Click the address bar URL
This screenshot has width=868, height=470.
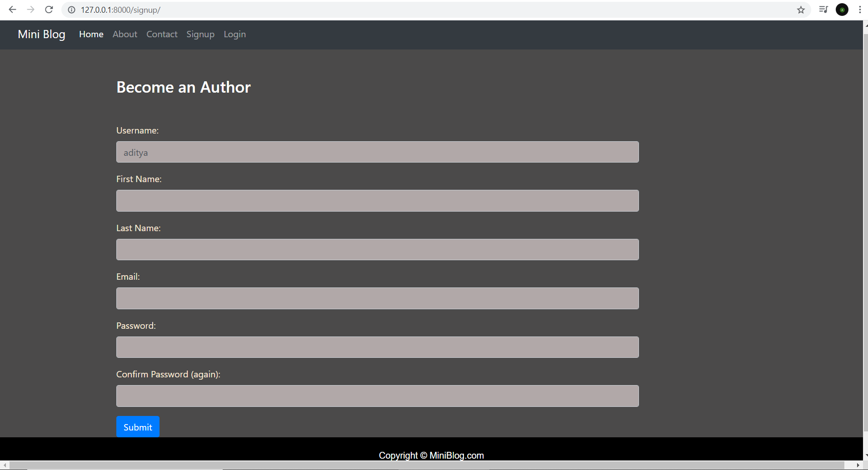click(120, 10)
